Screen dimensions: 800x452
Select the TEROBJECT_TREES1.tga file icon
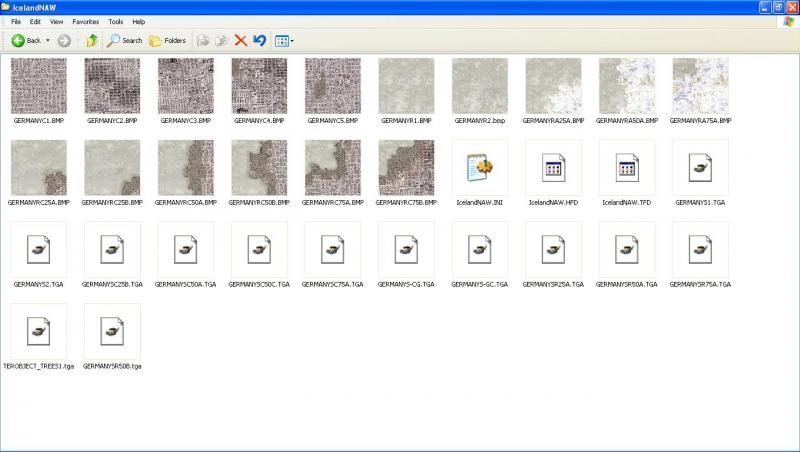[x=39, y=332]
